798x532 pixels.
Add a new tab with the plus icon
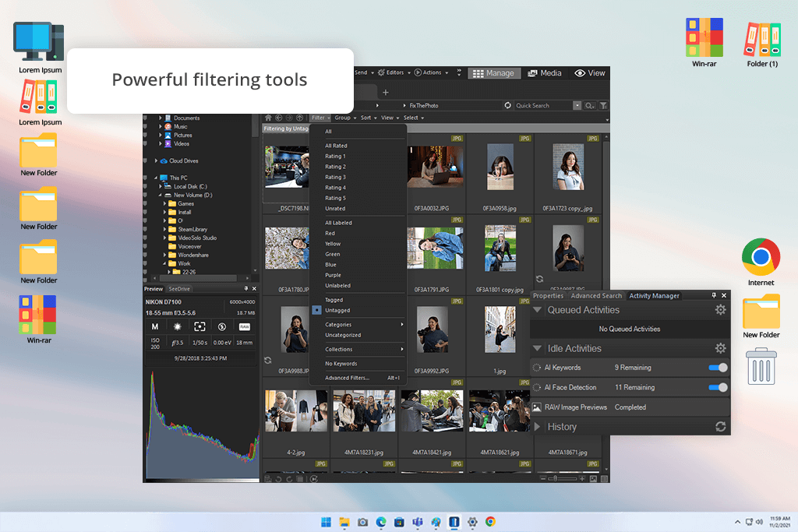tap(385, 92)
